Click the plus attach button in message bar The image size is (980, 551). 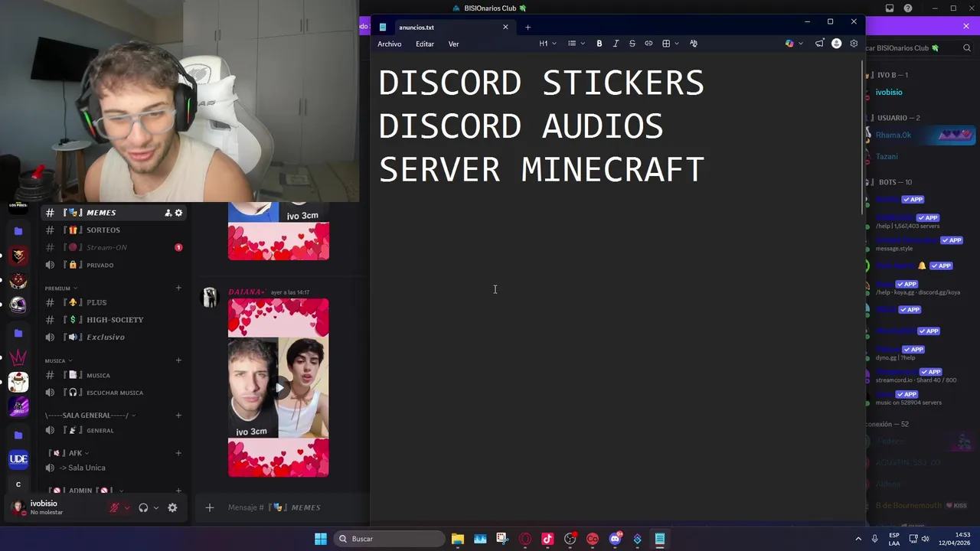[209, 507]
